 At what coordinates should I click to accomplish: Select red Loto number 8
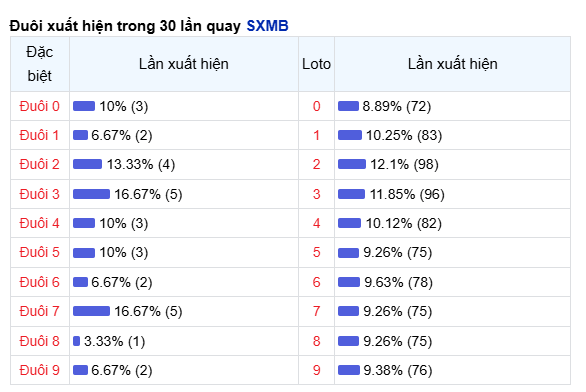click(x=317, y=341)
